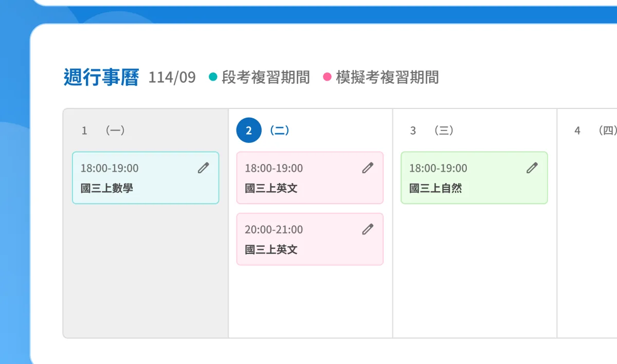The height and width of the screenshot is (364, 617).
Task: Open the 國三上數學 event card
Action: click(x=146, y=178)
